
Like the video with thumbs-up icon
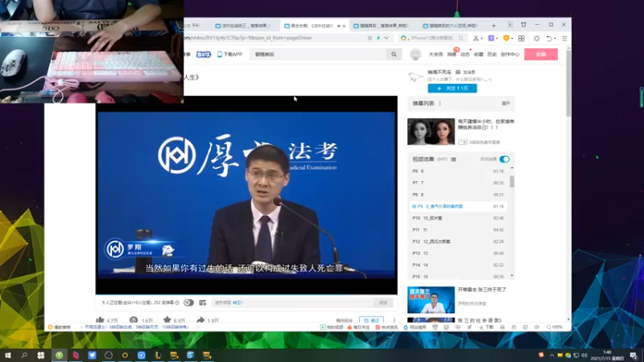(100, 319)
